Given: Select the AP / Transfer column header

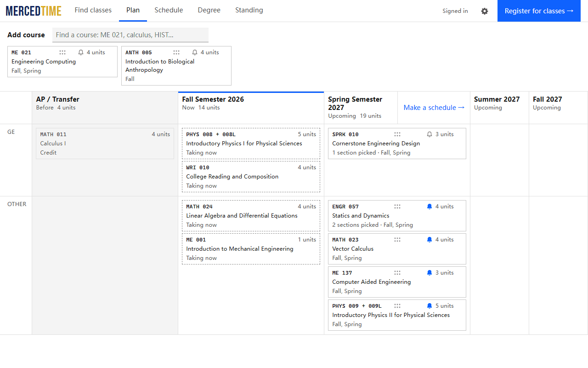Looking at the screenshot, I should (x=105, y=108).
